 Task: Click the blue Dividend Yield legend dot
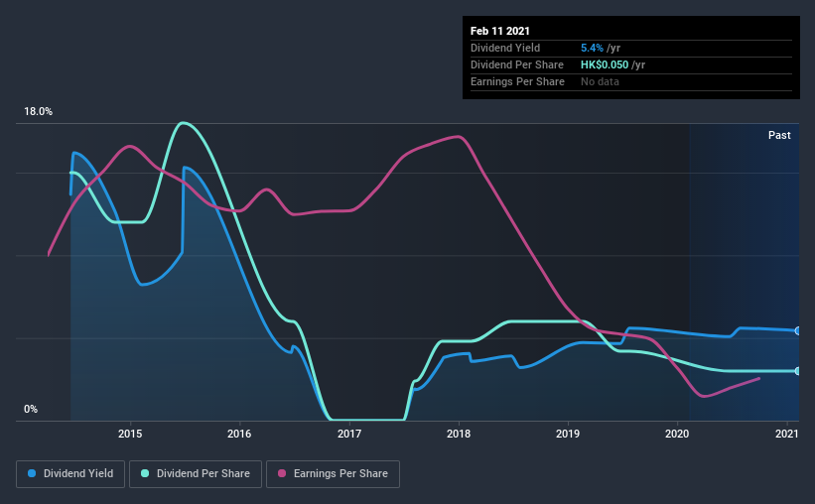tap(32, 473)
